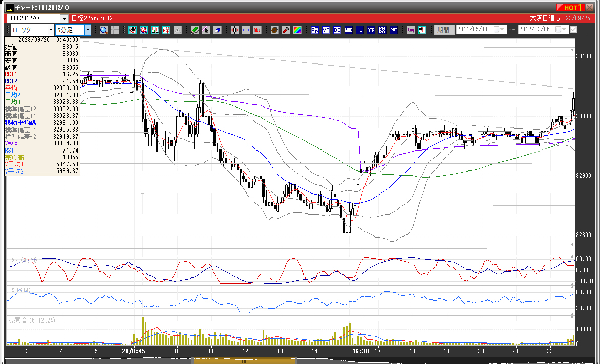
Task: Click the 売買高 row in data panel
Action: tap(41, 157)
